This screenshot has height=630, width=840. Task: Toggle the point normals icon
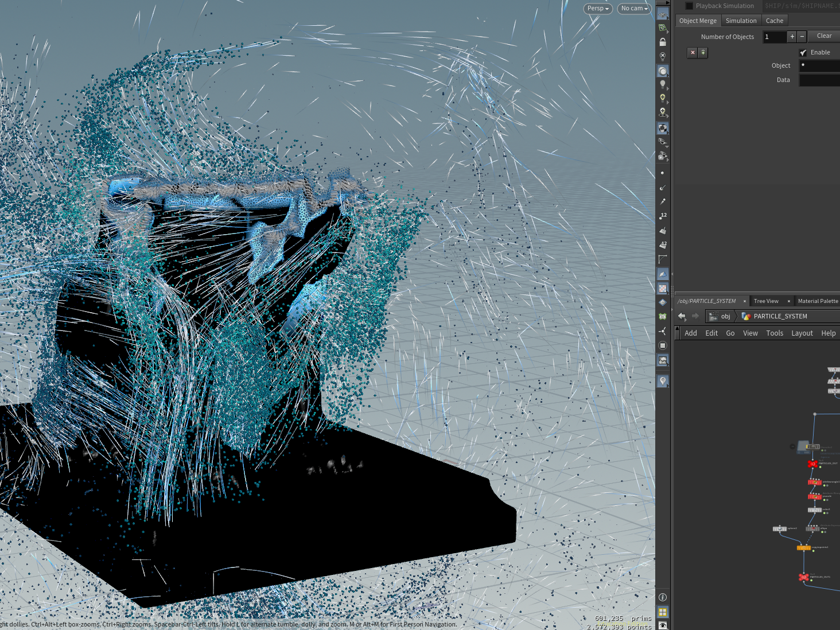tap(663, 188)
